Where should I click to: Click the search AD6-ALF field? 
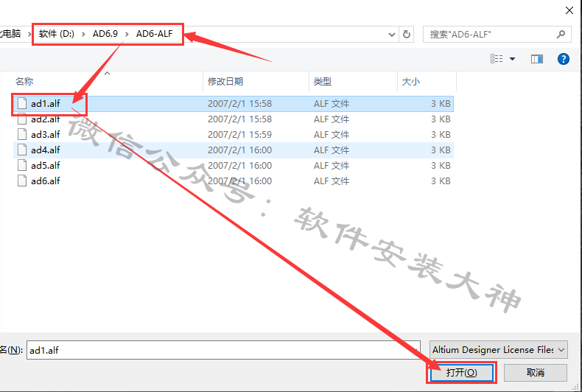click(x=497, y=35)
